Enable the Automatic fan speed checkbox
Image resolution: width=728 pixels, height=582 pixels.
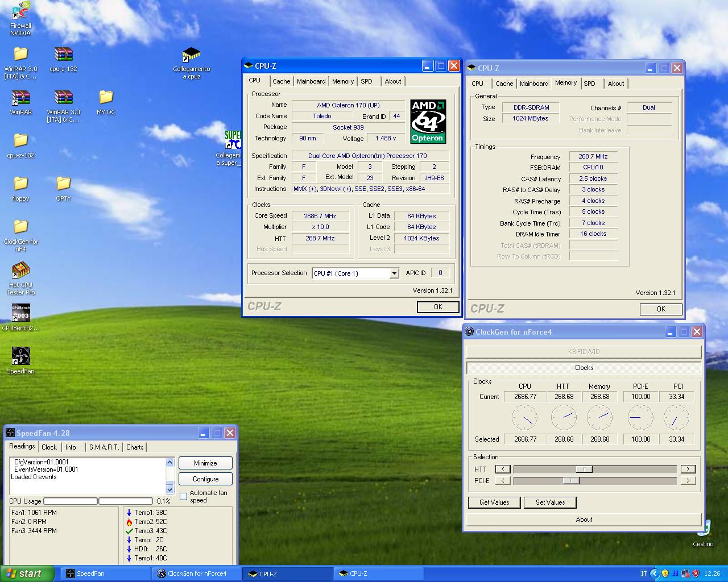coord(184,496)
